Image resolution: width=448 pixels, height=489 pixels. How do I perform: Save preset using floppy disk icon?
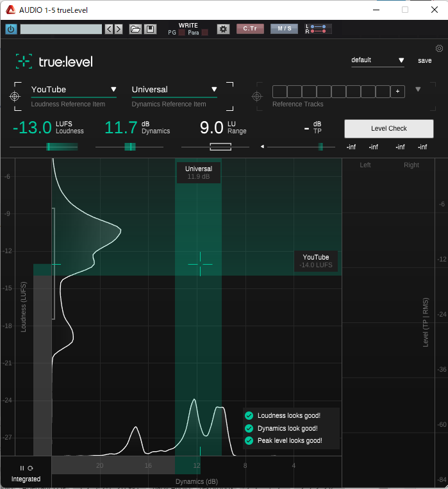pos(150,29)
